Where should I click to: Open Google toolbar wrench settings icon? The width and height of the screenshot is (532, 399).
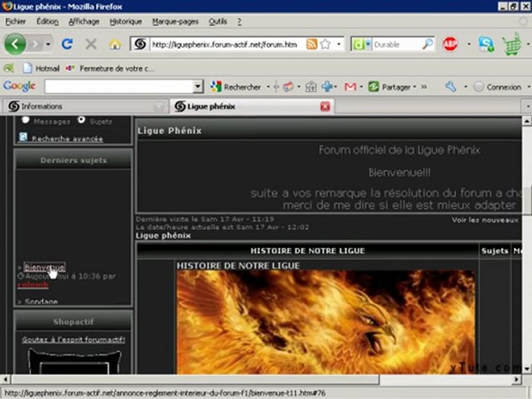(x=451, y=87)
